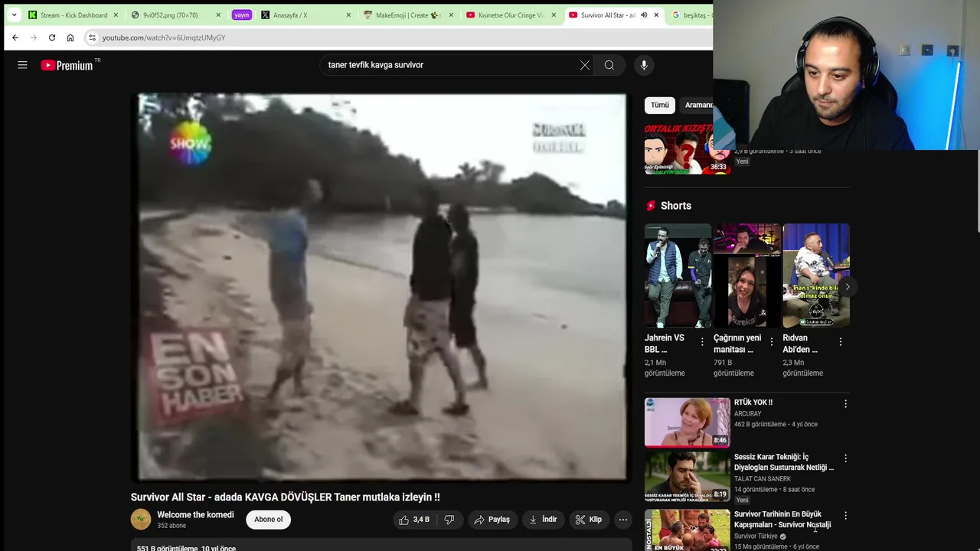Image resolution: width=980 pixels, height=551 pixels.
Task: Open options for Rıdvan Abi'den short
Action: click(x=841, y=342)
